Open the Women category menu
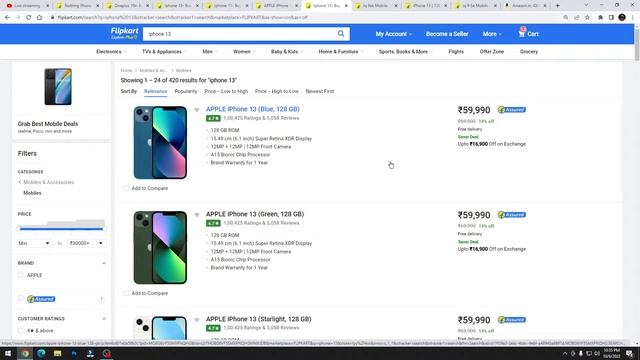The height and width of the screenshot is (360, 640). (x=244, y=52)
